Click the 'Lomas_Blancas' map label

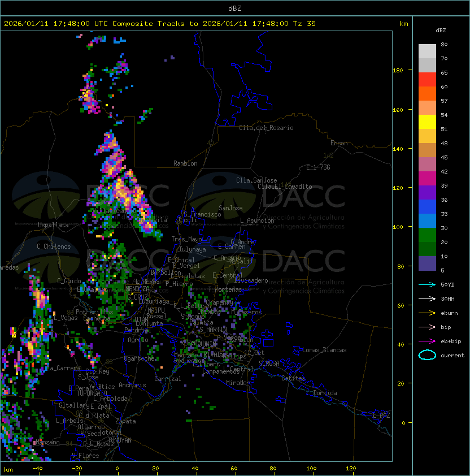click(x=324, y=350)
